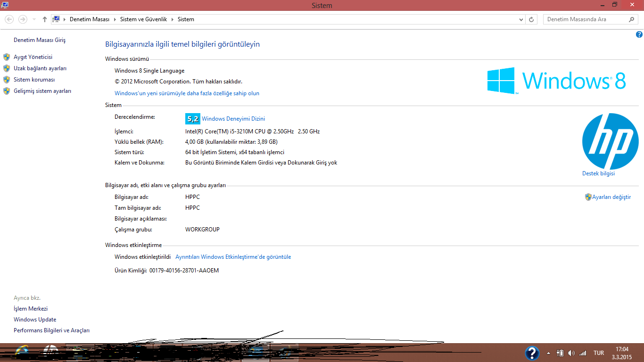644x362 pixels.
Task: Switch input language via TUR indicator
Action: tap(599, 353)
